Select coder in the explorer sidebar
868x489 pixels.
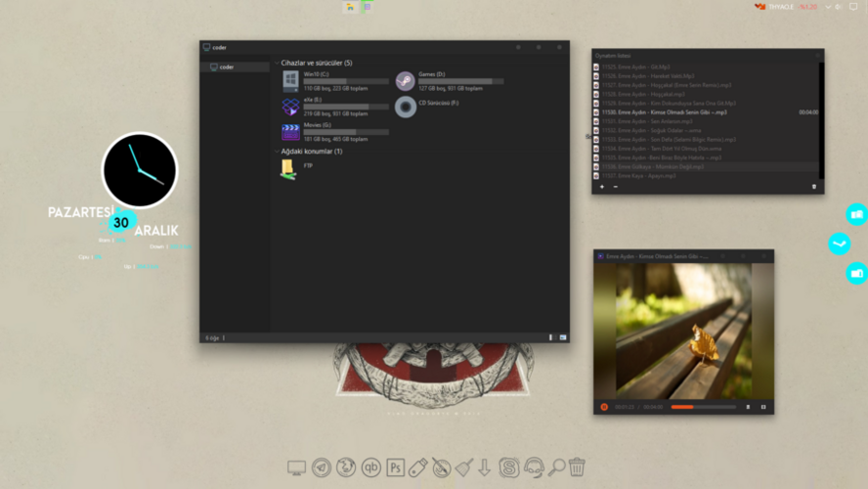point(235,67)
